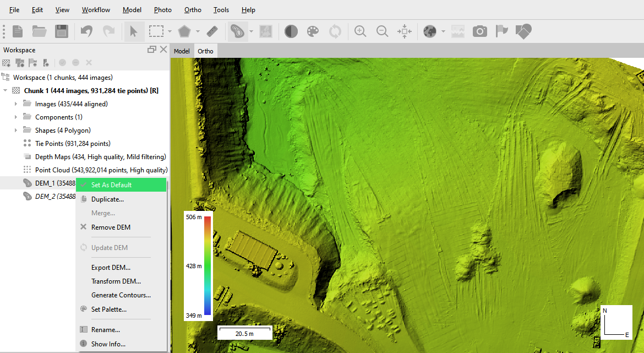Switch to the Model tab
This screenshot has height=353, width=644.
(x=182, y=51)
